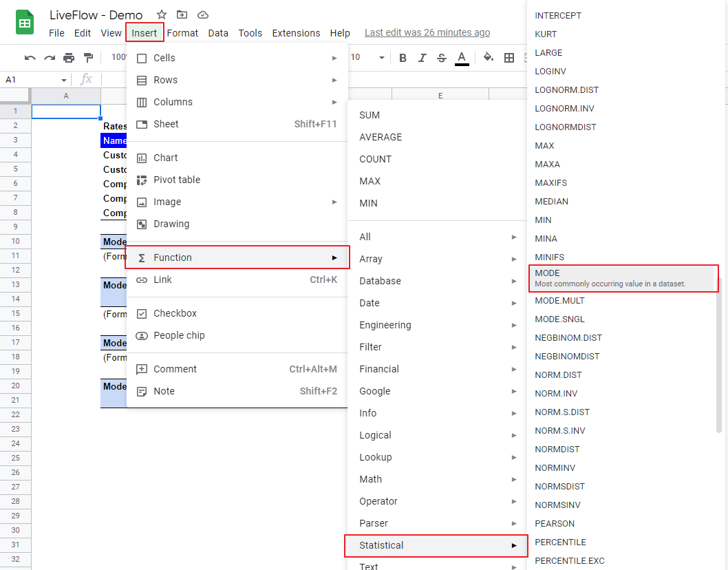
Task: Expand the All functions category
Action: point(438,237)
